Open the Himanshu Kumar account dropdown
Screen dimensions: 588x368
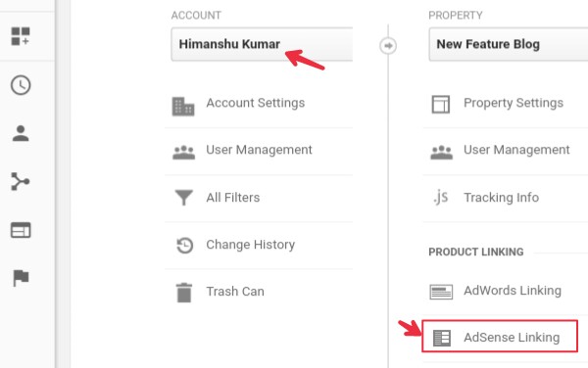262,44
